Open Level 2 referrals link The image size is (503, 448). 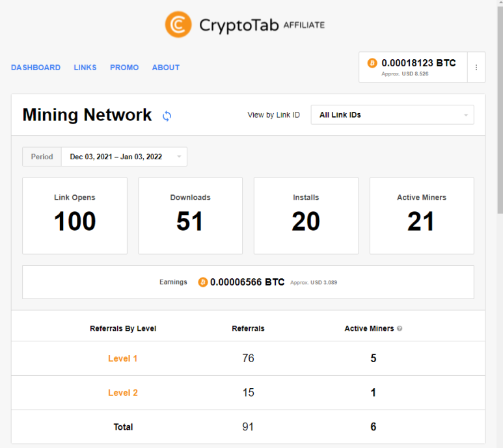tap(123, 393)
